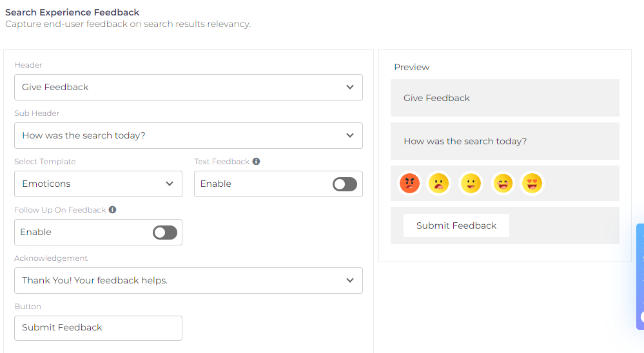Expand the Sub Header dropdown
Screen dimensions: 644x353
pos(188,136)
